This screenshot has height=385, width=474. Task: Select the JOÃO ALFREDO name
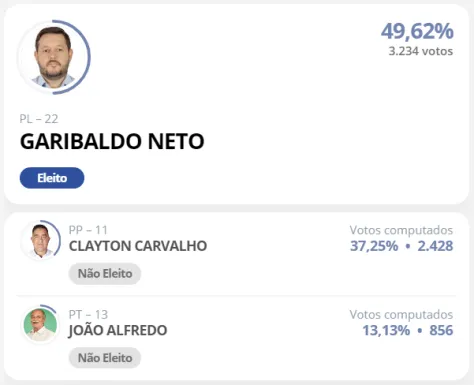point(118,331)
